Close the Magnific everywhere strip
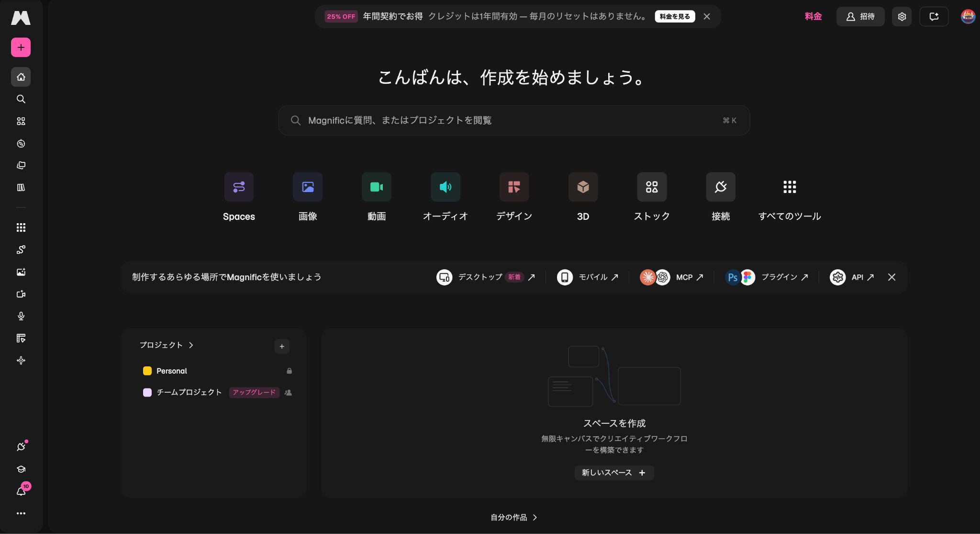Image resolution: width=980 pixels, height=534 pixels. (891, 277)
